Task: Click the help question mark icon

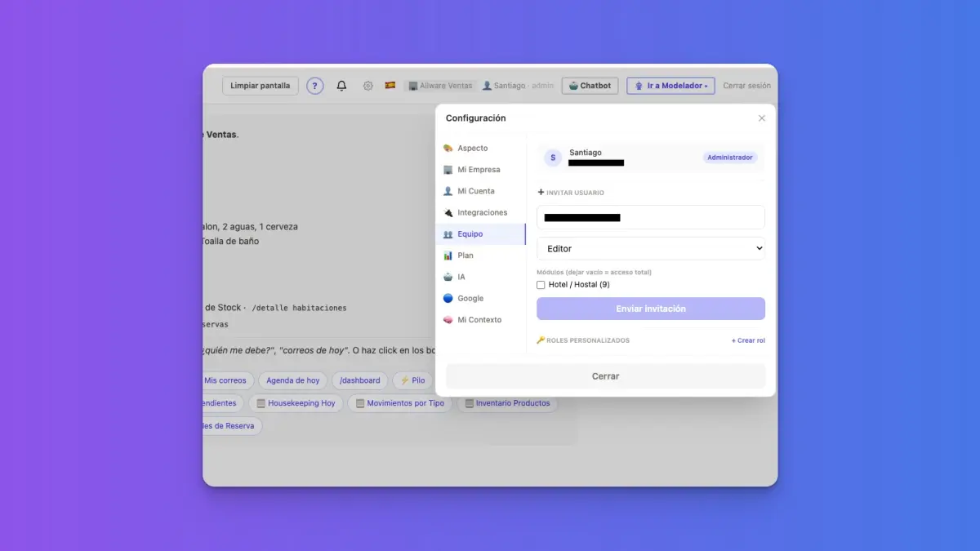Action: tap(315, 86)
